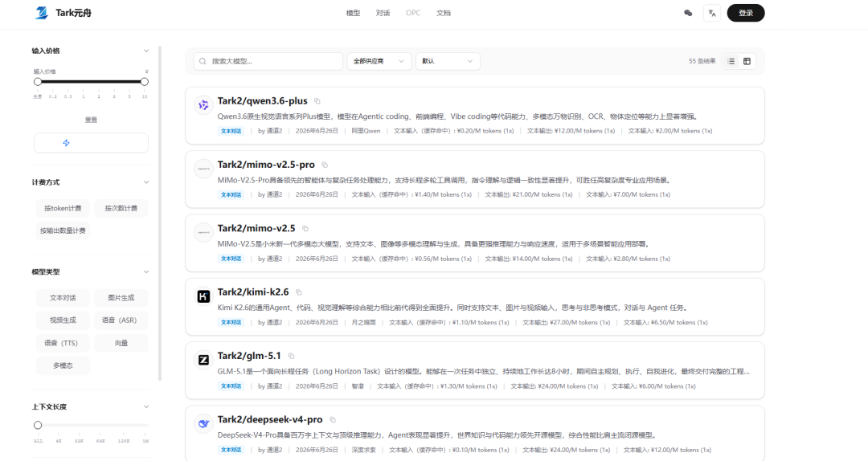Toggle the 按token计费 filter chip

coord(63,208)
